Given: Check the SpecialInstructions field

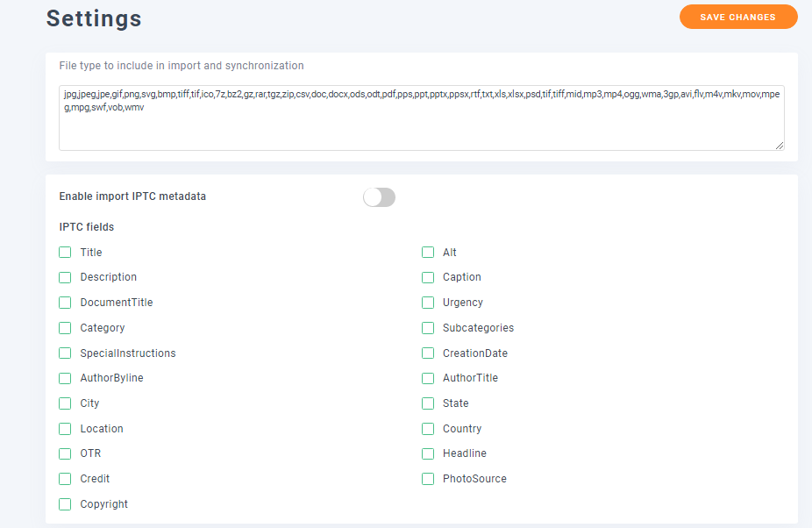Looking at the screenshot, I should tap(65, 353).
